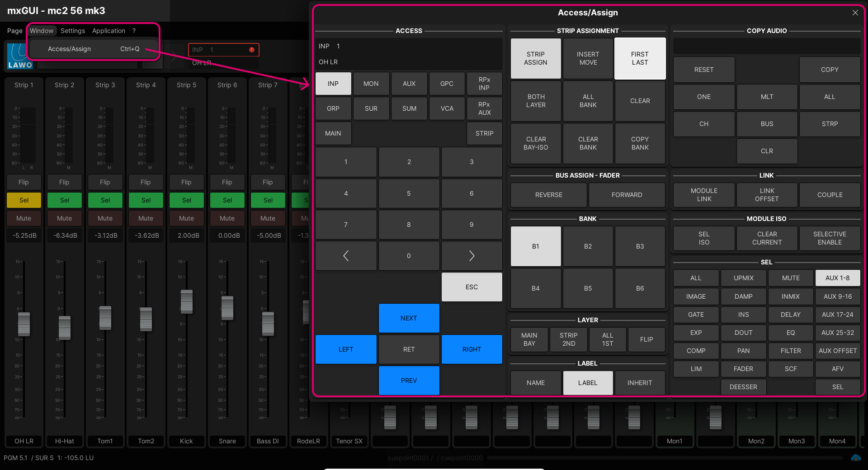Toggle Flip on Strip 5

(186, 182)
